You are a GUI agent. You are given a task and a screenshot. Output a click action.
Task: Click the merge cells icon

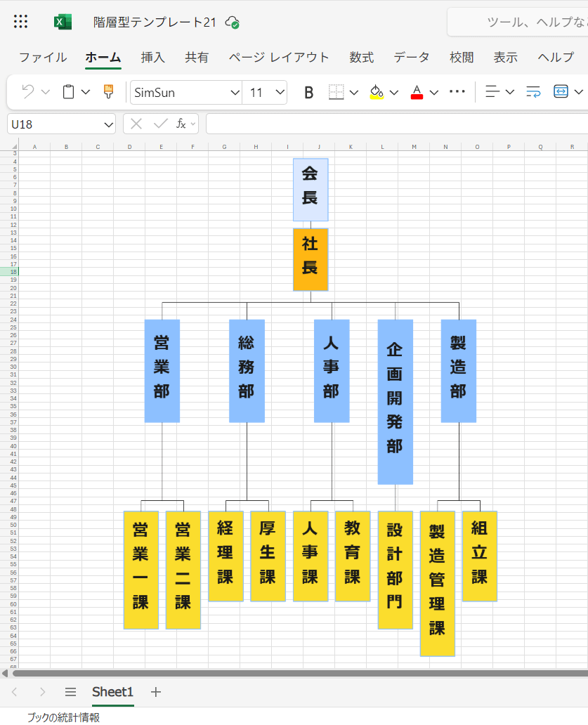(x=561, y=91)
